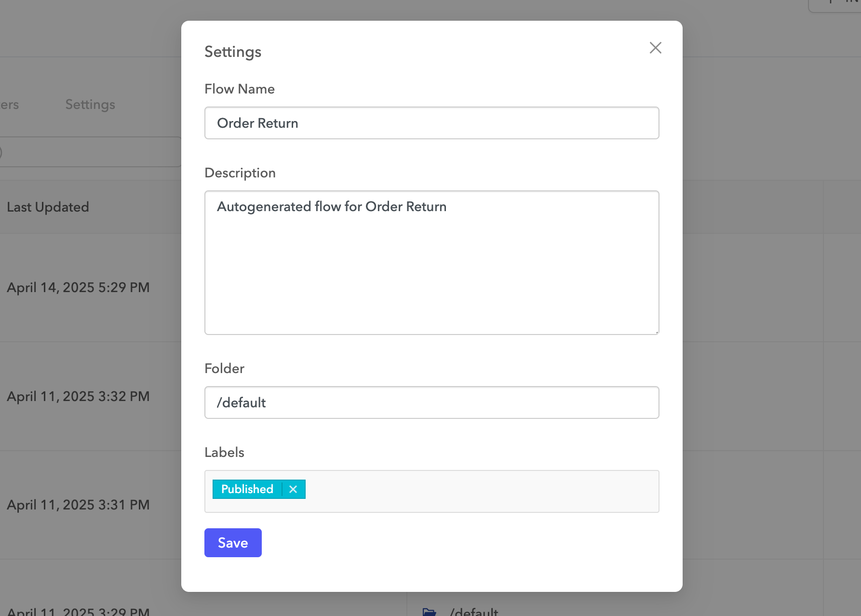Switch to the Settings tab
Viewport: 861px width, 616px height.
tap(90, 105)
